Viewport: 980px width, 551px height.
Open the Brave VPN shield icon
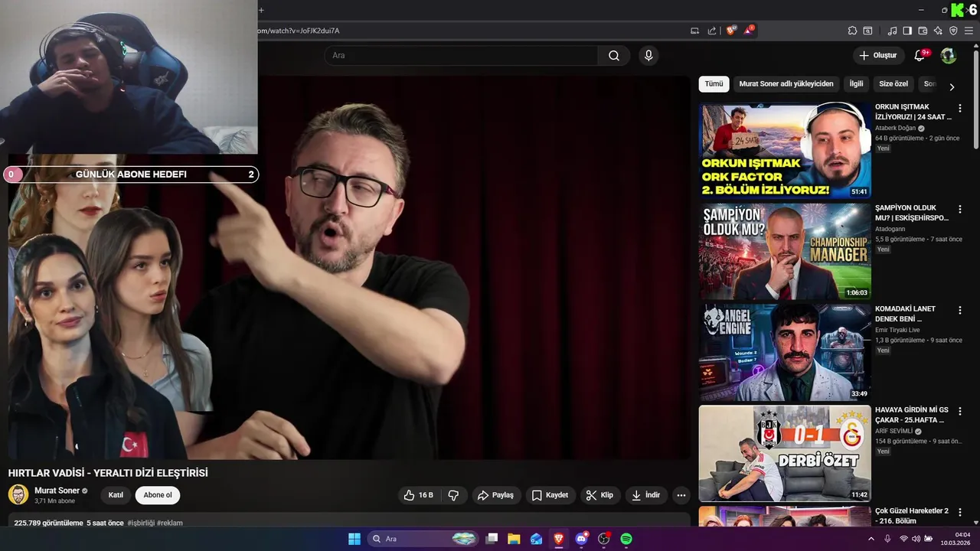click(953, 31)
